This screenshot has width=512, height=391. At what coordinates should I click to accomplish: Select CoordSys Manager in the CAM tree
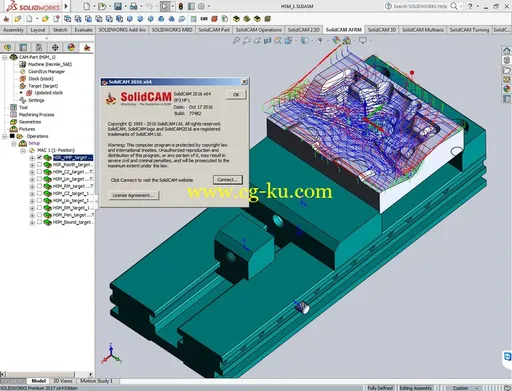[46, 72]
